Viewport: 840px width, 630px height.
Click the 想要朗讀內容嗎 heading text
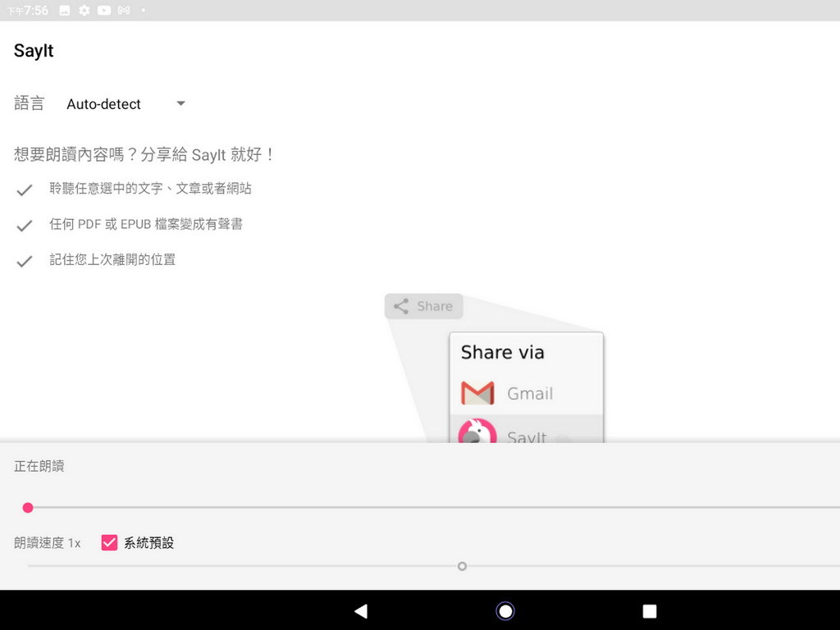click(x=144, y=155)
